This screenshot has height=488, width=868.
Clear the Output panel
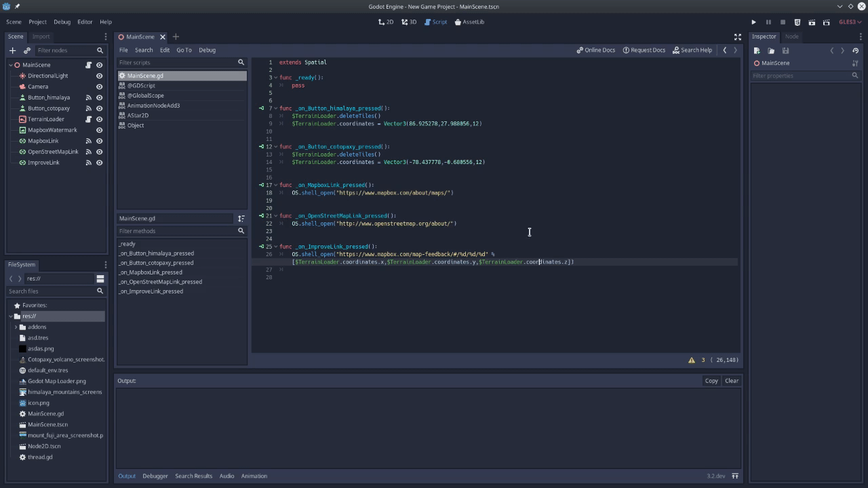(x=731, y=380)
